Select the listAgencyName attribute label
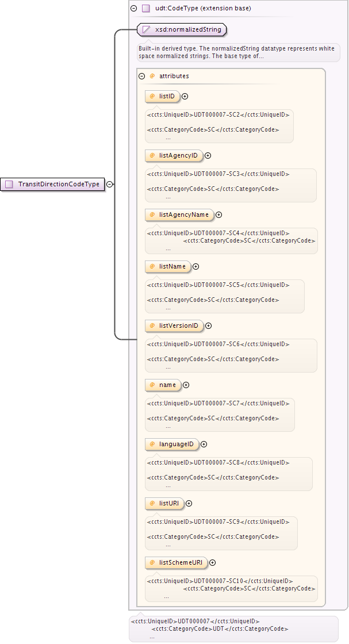The image size is (349, 644). pyautogui.click(x=183, y=214)
